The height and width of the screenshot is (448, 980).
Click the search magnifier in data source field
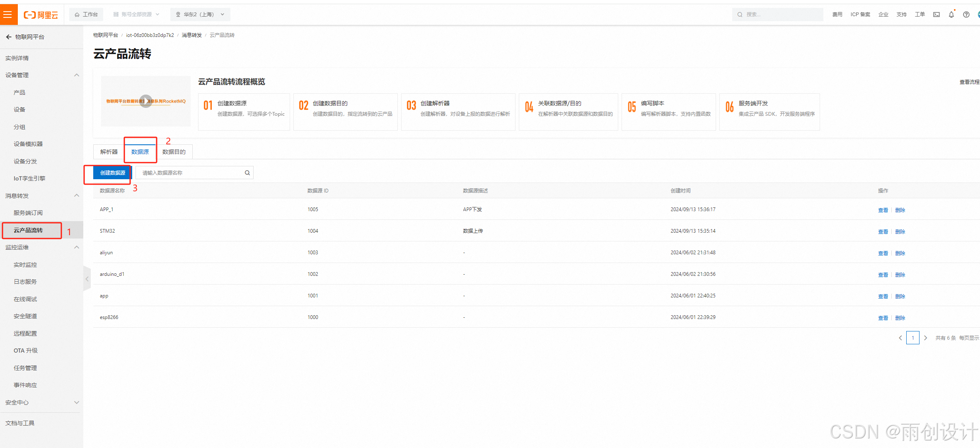pos(247,173)
